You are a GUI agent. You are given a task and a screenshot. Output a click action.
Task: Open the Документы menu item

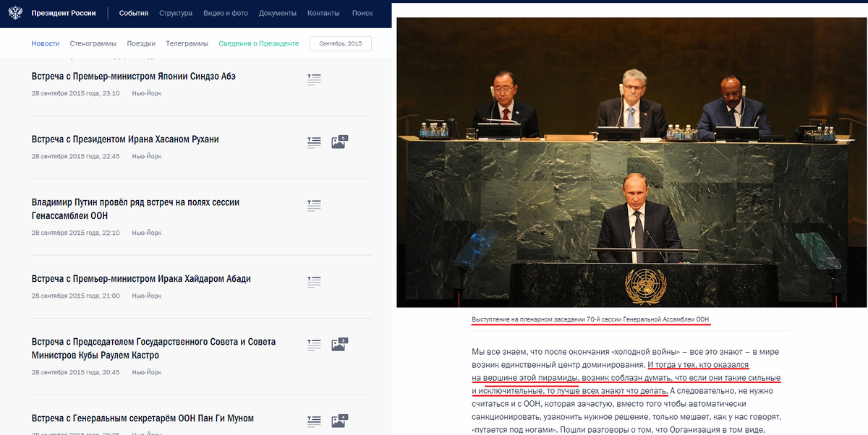(278, 13)
